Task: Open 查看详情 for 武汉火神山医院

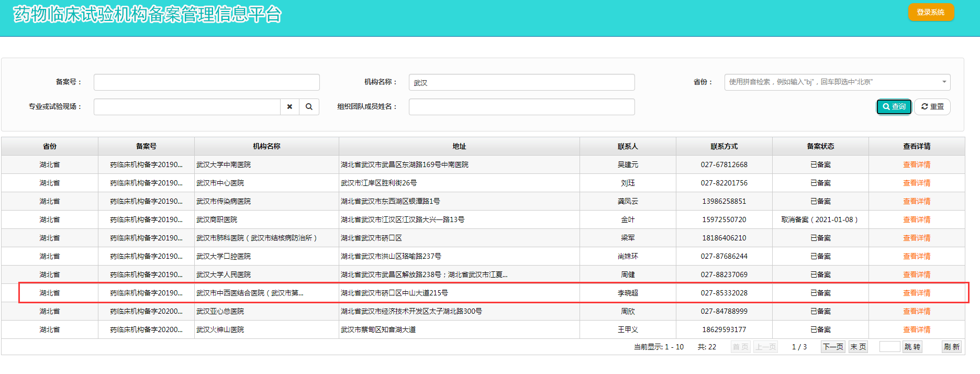Action: [916, 329]
